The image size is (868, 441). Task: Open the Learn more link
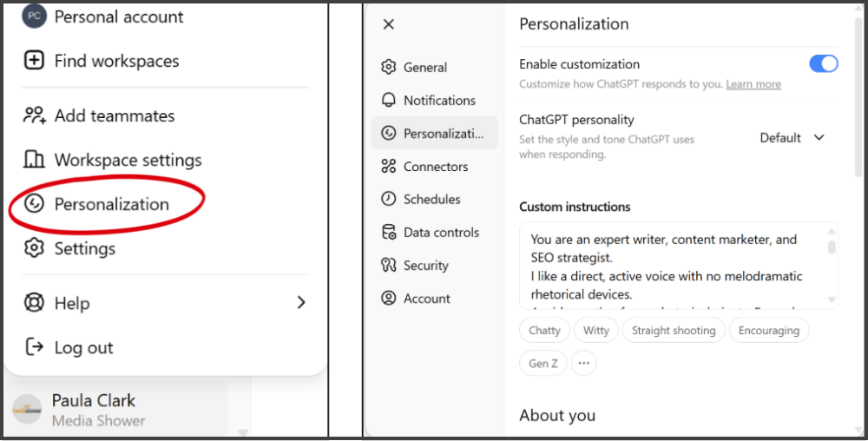click(x=753, y=84)
